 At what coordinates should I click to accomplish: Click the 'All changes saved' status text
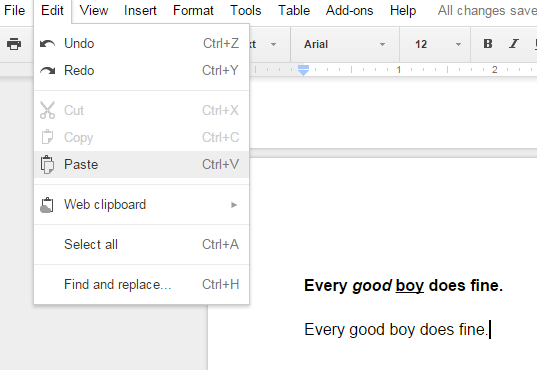point(487,11)
